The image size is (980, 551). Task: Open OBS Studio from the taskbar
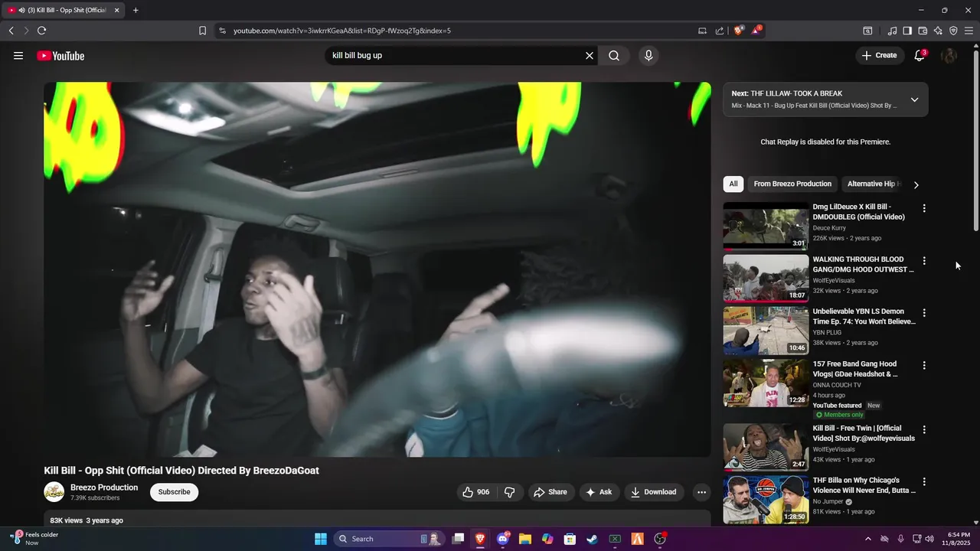tap(660, 539)
